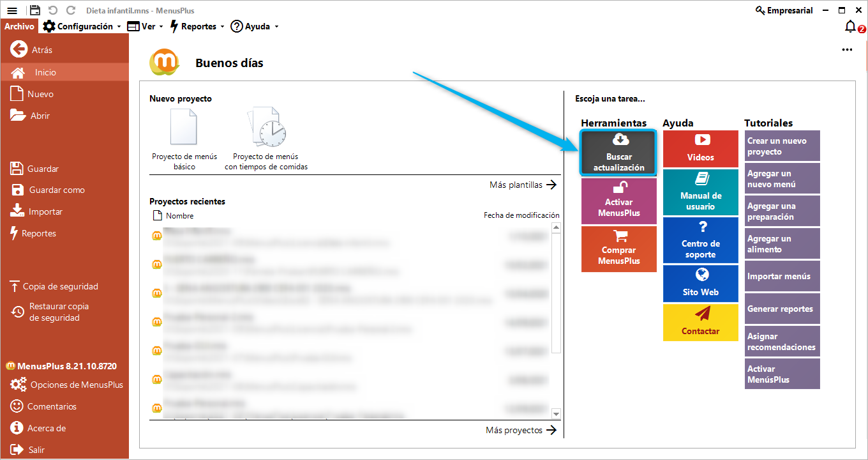Click the Empresarial license key label
The width and height of the screenshot is (868, 460).
(x=784, y=10)
